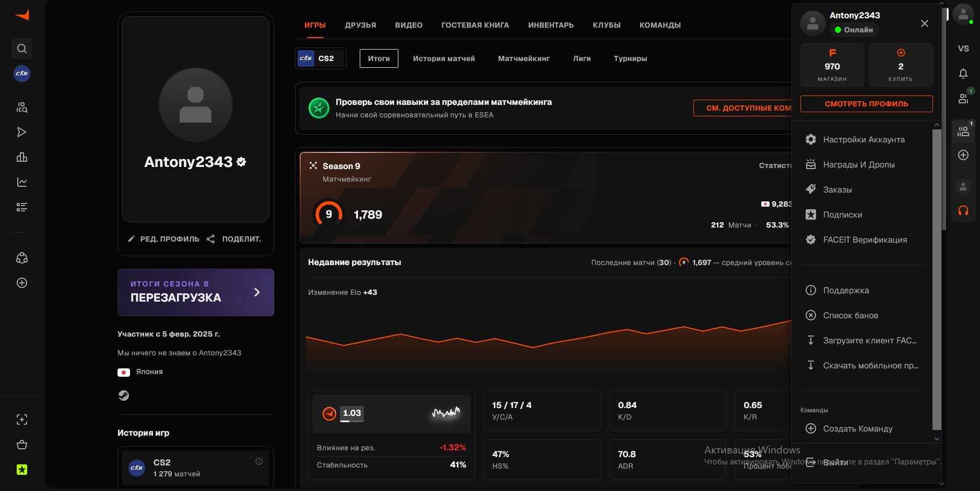Click the FACEIT logo in the sidebar
The height and width of the screenshot is (491, 980).
[22, 16]
